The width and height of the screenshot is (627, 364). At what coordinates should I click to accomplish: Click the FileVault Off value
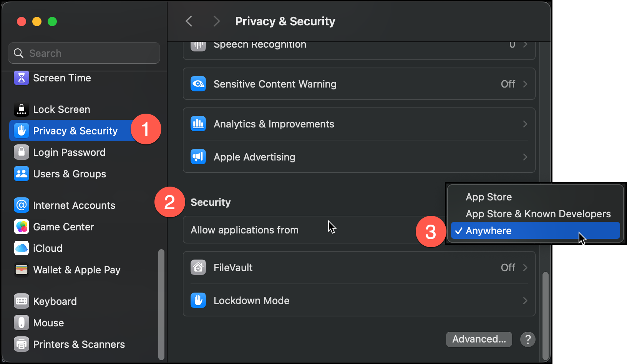[508, 268]
